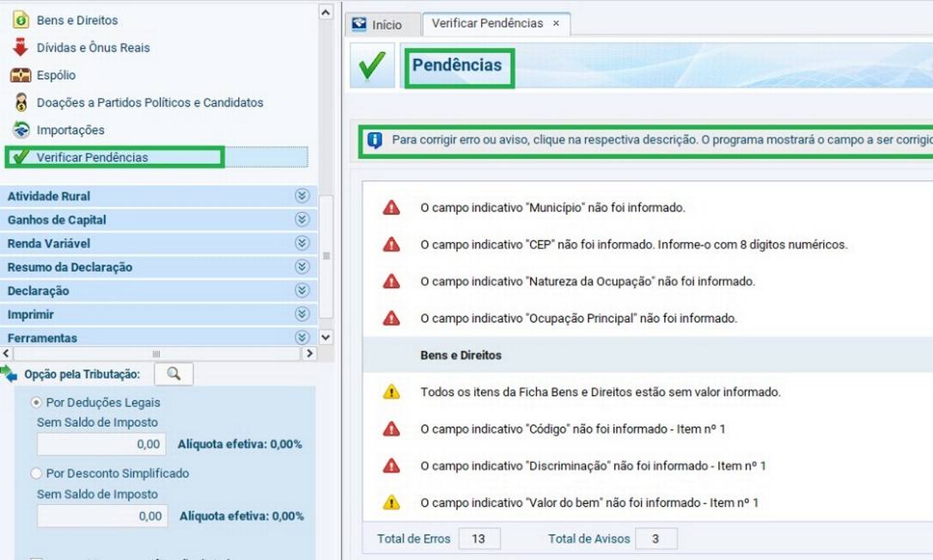
Task: Expand the Resumo da Declaração section
Action: pos(302,267)
